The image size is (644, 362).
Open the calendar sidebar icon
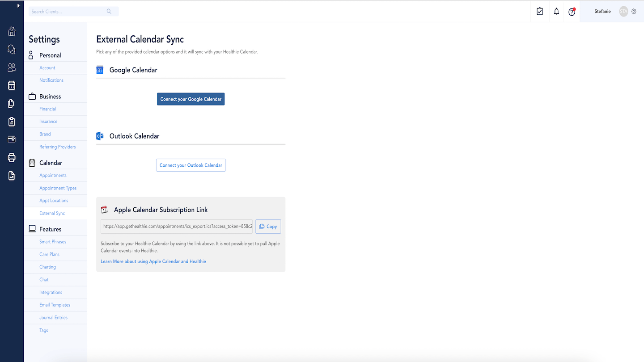click(x=12, y=85)
